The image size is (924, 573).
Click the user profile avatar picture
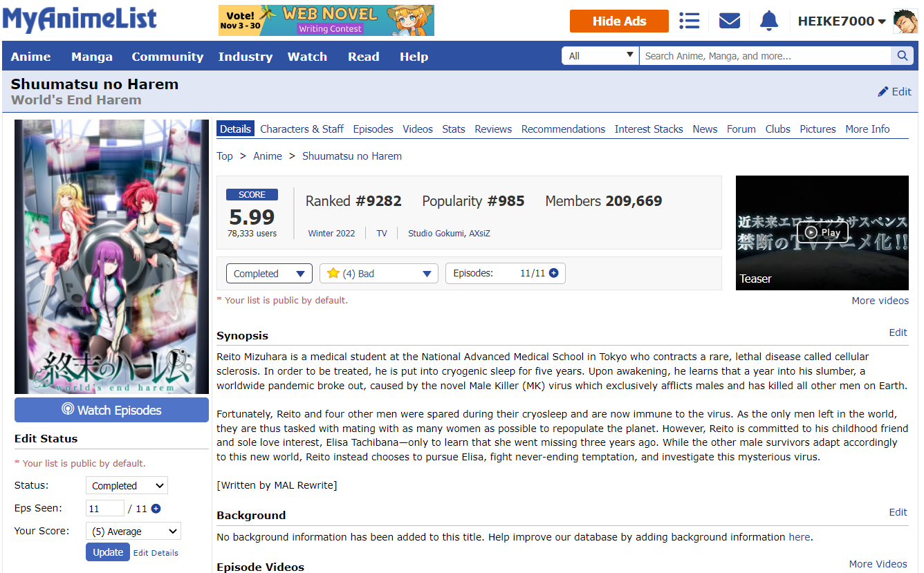click(x=905, y=21)
